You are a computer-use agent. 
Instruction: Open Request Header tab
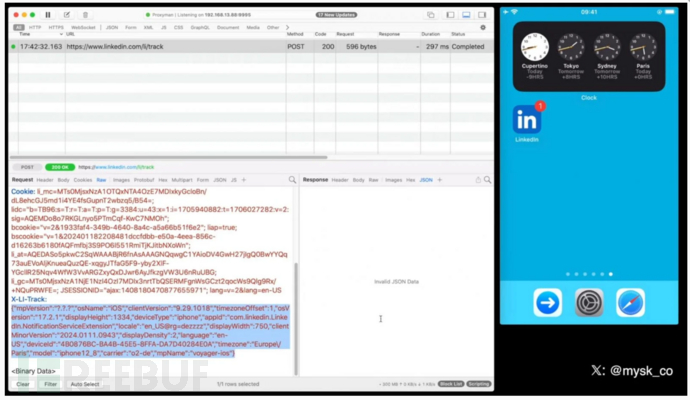[x=45, y=180]
